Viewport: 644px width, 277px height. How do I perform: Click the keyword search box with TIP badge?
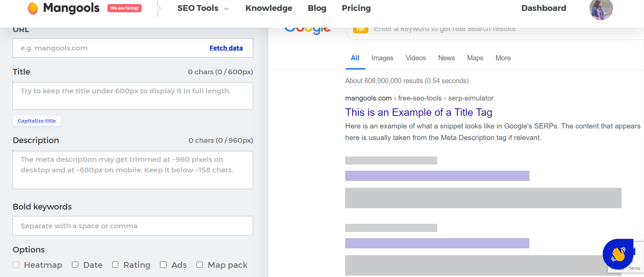point(495,33)
